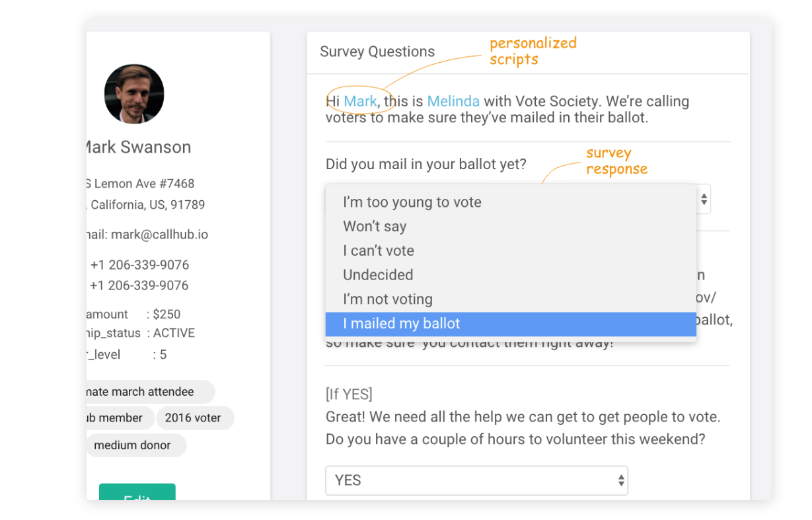Click Mark Swanson's profile photo

[134, 94]
